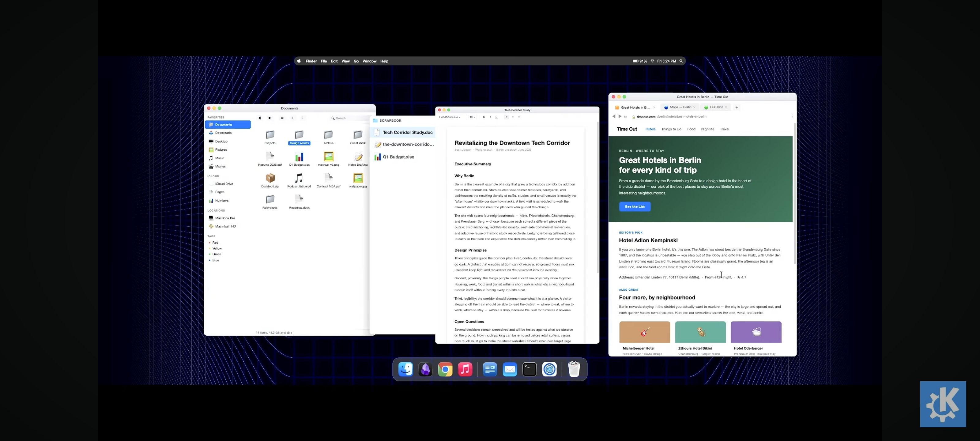Viewport: 980px width, 441px height.
Task: Switch to the DB Bahn browser tab
Action: tap(716, 107)
